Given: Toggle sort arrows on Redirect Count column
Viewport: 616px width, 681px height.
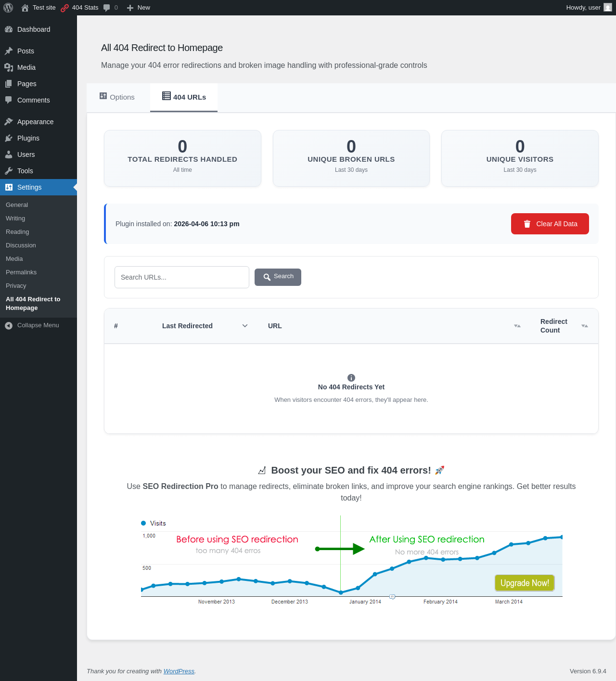Looking at the screenshot, I should tap(585, 326).
